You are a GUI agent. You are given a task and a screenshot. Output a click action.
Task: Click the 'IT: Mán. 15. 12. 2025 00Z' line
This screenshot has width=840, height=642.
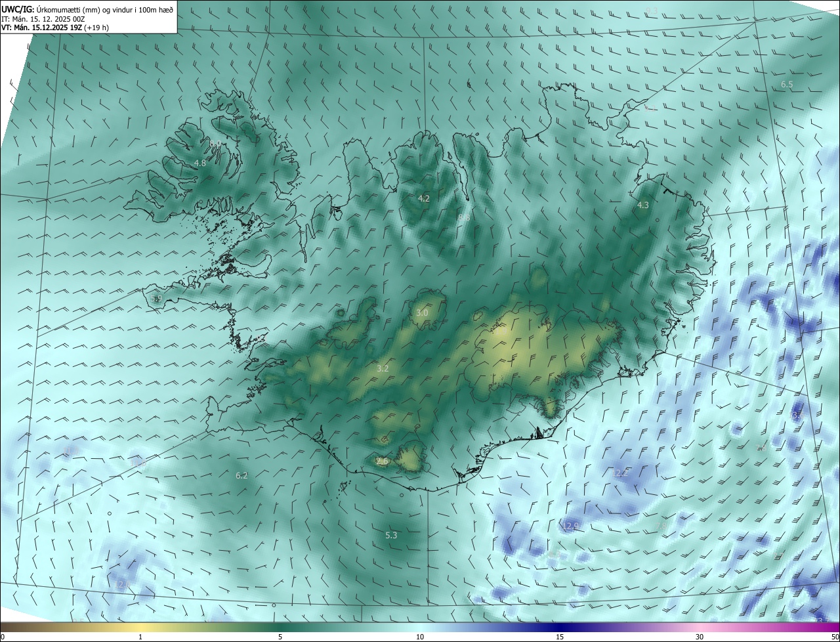click(x=43, y=19)
